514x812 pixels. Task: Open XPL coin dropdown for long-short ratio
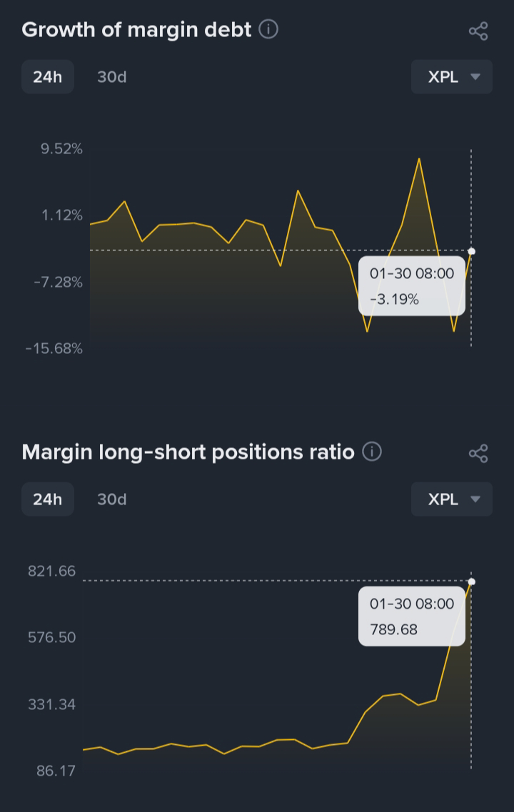click(x=452, y=499)
